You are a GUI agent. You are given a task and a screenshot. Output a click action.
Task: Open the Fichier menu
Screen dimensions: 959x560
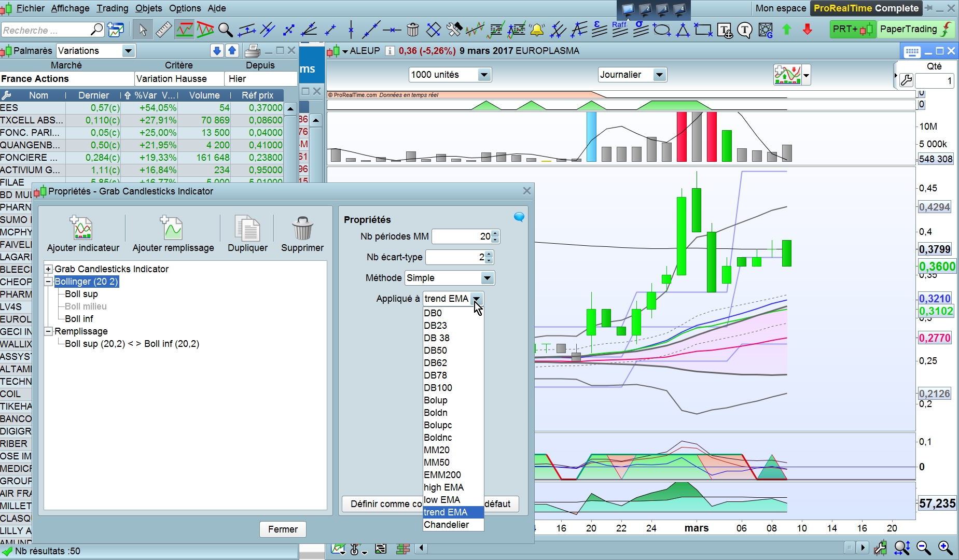[31, 8]
